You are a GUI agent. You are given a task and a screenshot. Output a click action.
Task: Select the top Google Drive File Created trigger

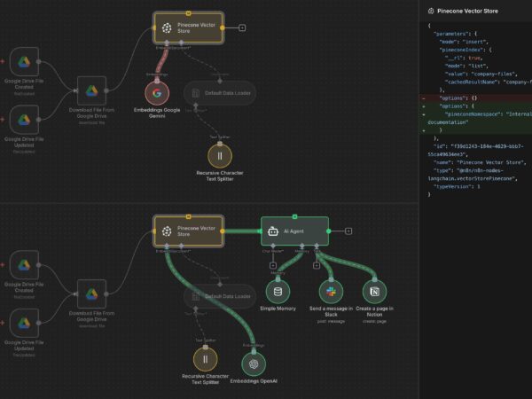tap(24, 61)
